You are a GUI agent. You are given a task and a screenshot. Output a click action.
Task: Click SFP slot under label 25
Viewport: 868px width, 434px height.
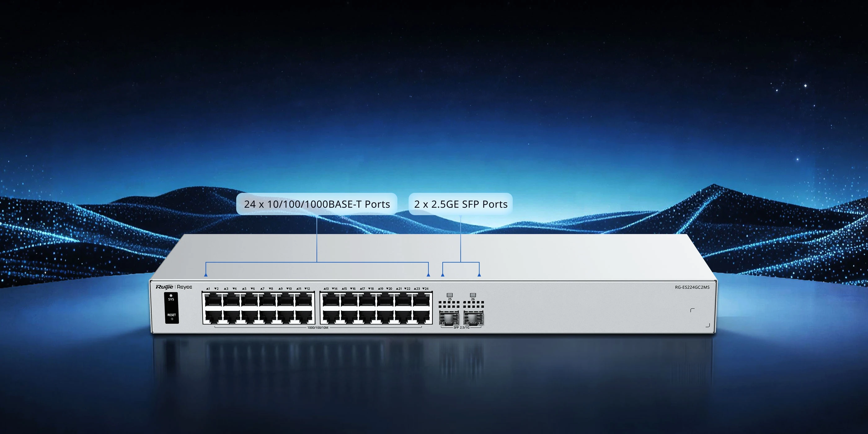449,318
